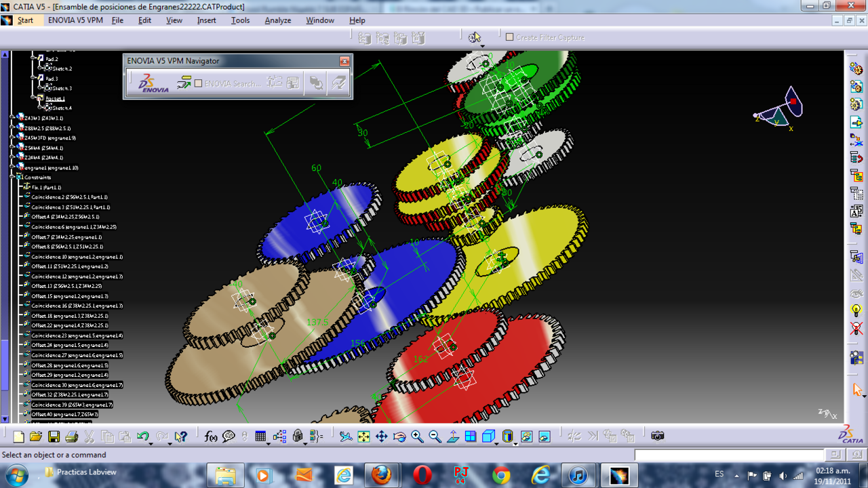
Task: Toggle the Create Filter Capture checkbox
Action: point(509,37)
